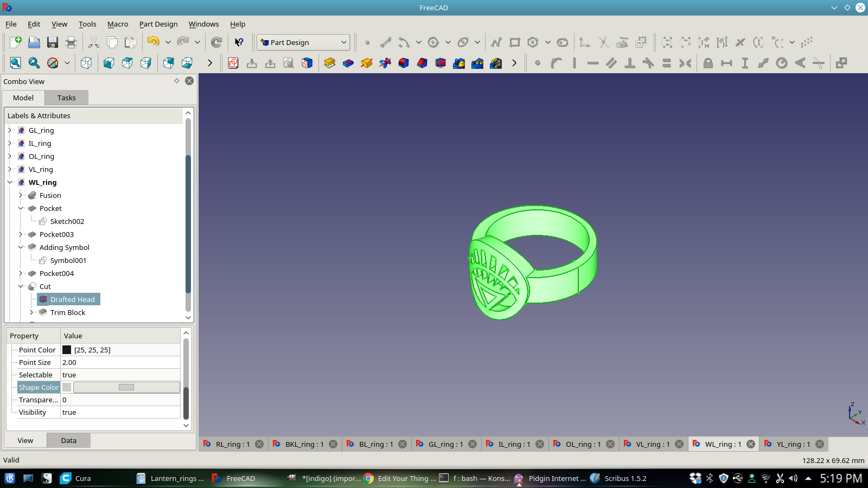Open Shape Color picker button

point(126,387)
